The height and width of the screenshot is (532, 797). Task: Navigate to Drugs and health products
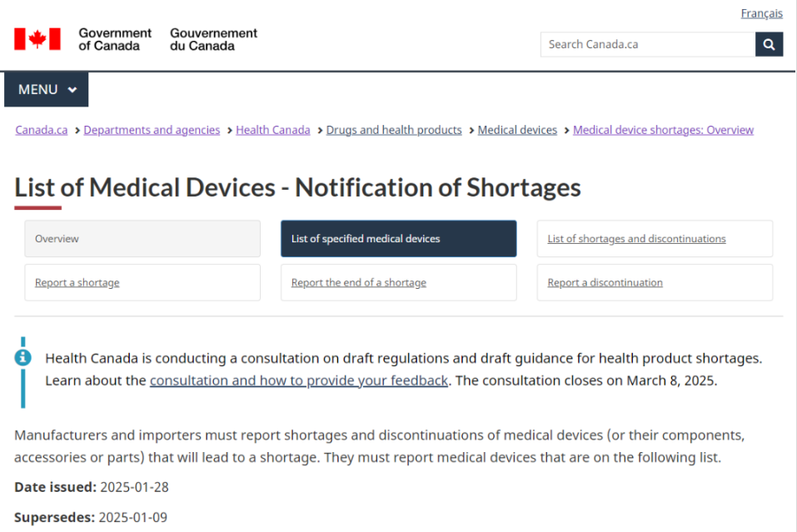(x=394, y=130)
